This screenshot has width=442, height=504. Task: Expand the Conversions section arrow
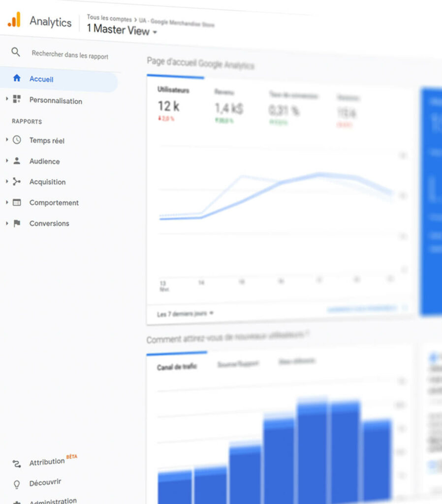[x=7, y=223]
